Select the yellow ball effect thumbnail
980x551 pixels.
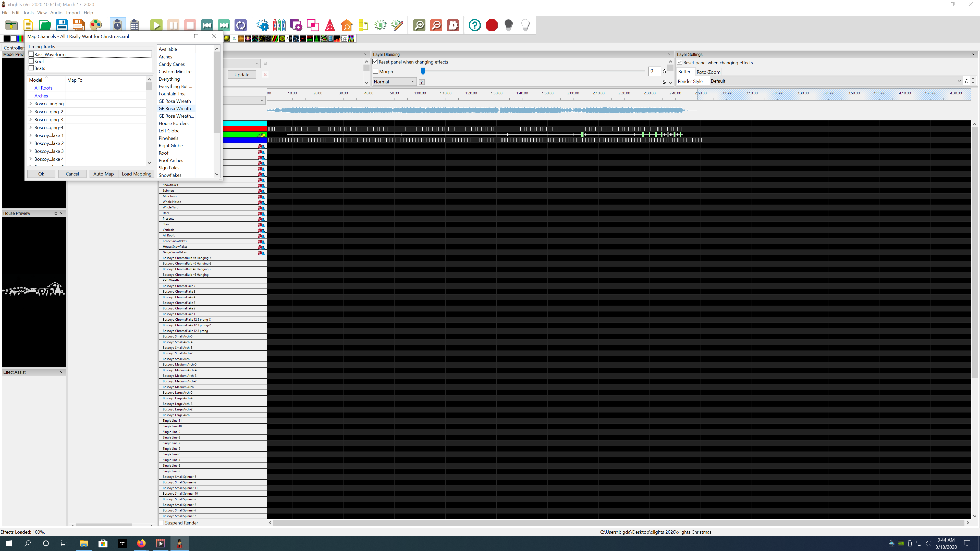(227, 39)
